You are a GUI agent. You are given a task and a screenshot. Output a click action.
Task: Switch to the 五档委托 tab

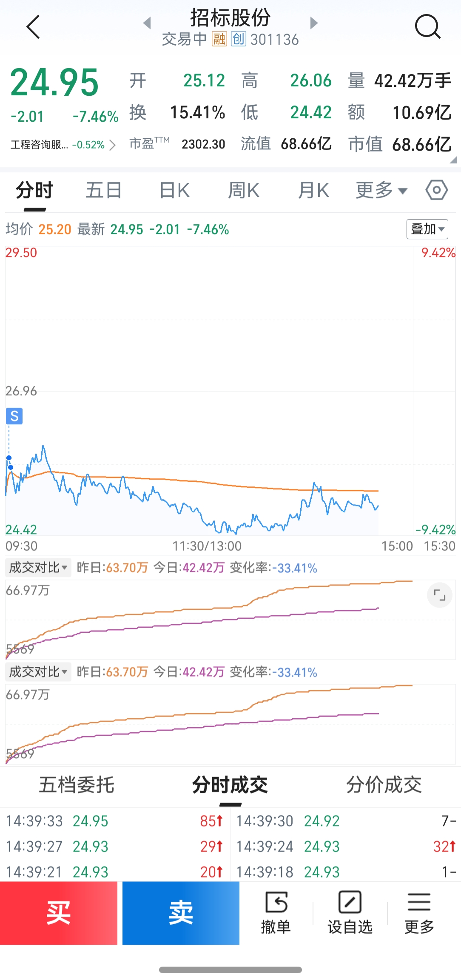(x=77, y=785)
